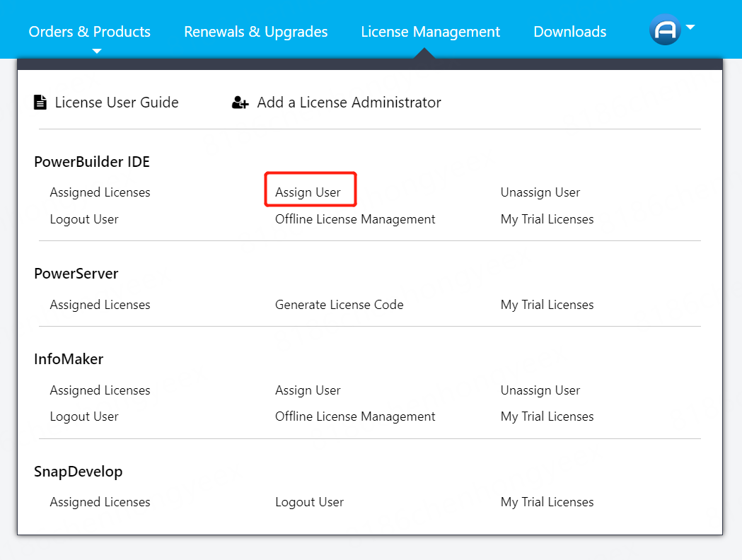Screen dimensions: 742x560
Task: Open PowerBuilder IDE Offline License Management
Action: 355,219
